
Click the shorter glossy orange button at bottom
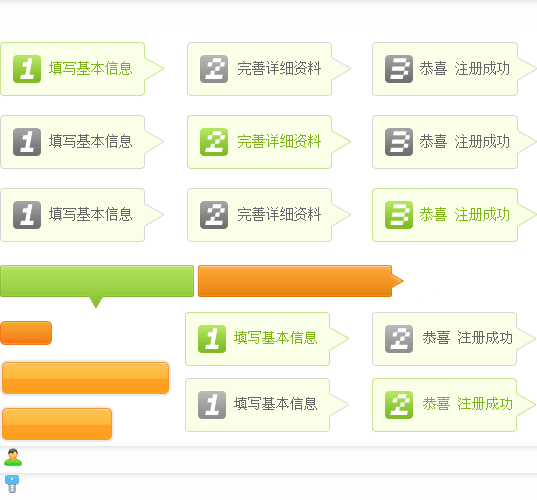57,424
